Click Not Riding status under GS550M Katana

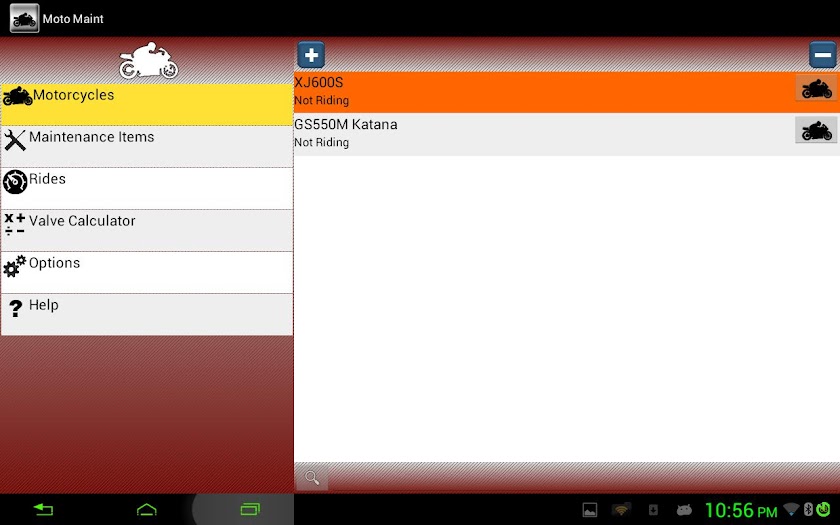321,142
